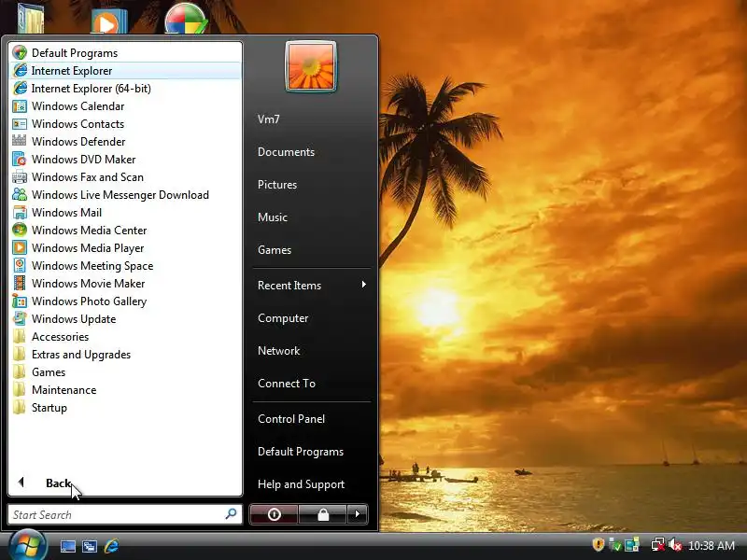
Task: Open Windows DVD Maker
Action: tap(125, 159)
